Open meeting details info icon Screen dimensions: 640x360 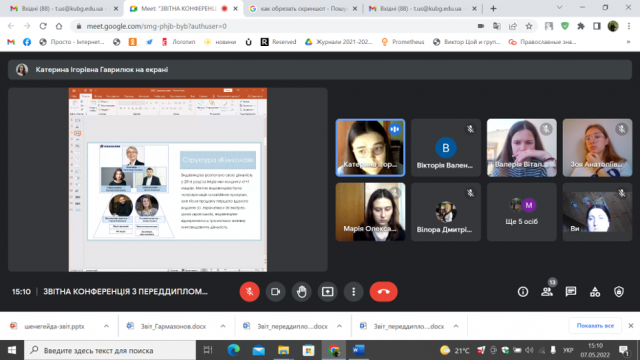pyautogui.click(x=523, y=291)
